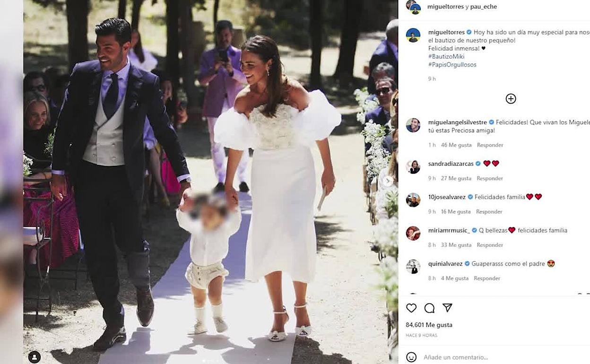Open quinialvarez's profile avatar
The image size is (590, 364).
[413, 267]
